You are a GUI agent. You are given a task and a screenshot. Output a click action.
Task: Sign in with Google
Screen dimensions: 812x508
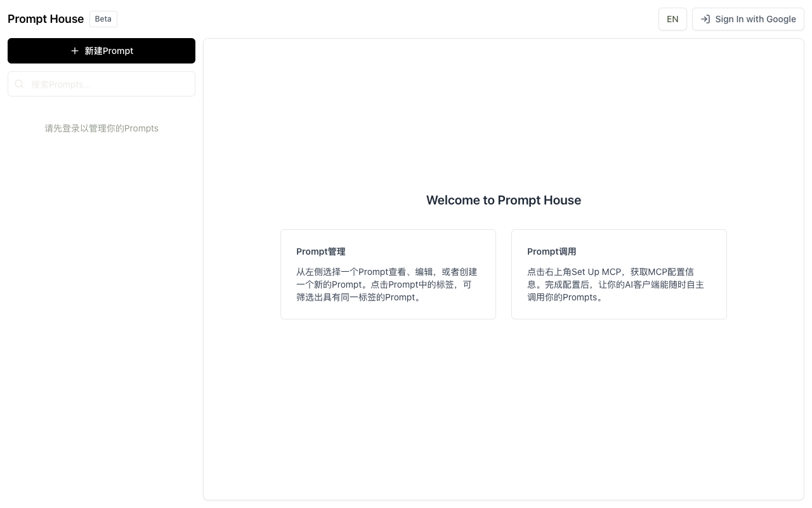tap(748, 19)
